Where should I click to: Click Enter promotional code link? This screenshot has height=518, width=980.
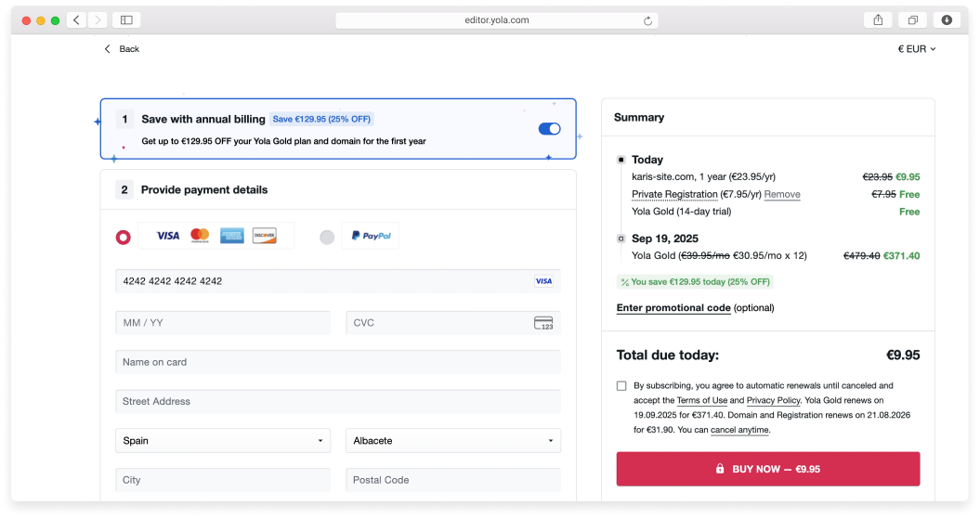[673, 308]
